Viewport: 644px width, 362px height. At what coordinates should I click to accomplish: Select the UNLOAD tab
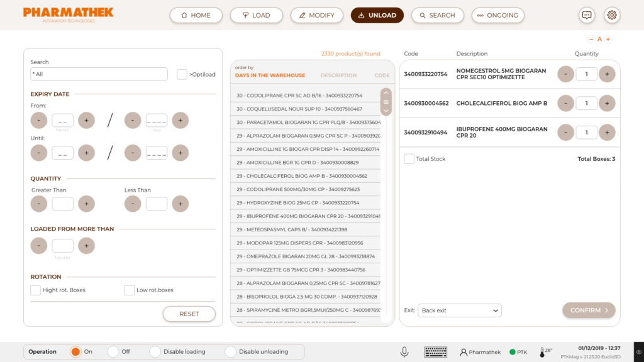pos(377,15)
